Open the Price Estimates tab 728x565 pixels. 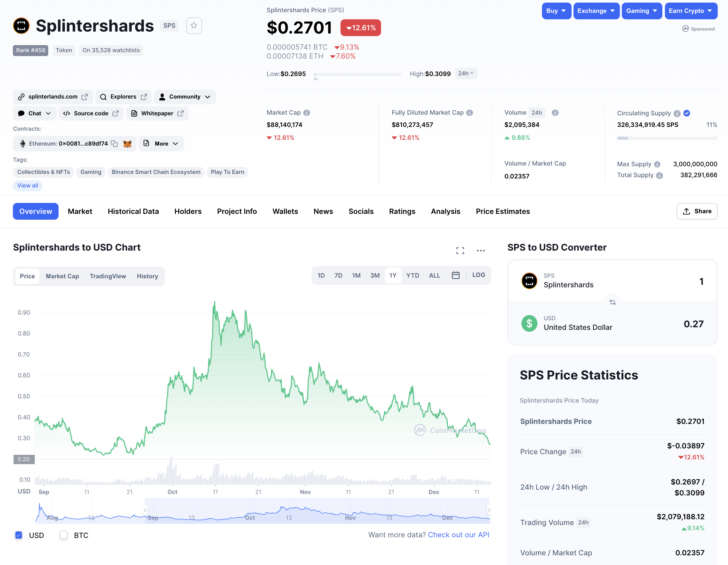pyautogui.click(x=503, y=211)
